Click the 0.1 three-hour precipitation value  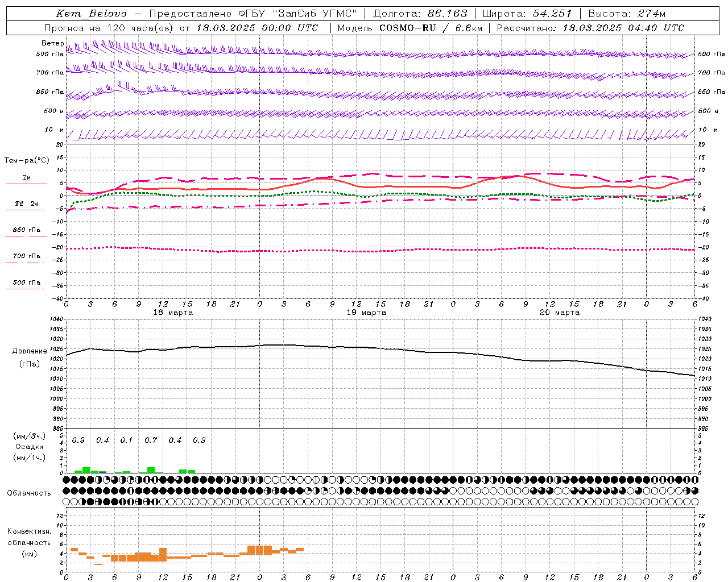[126, 440]
